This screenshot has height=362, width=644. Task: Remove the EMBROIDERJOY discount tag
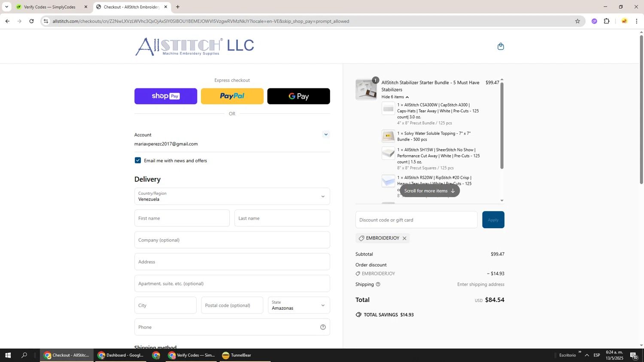tap(404, 238)
